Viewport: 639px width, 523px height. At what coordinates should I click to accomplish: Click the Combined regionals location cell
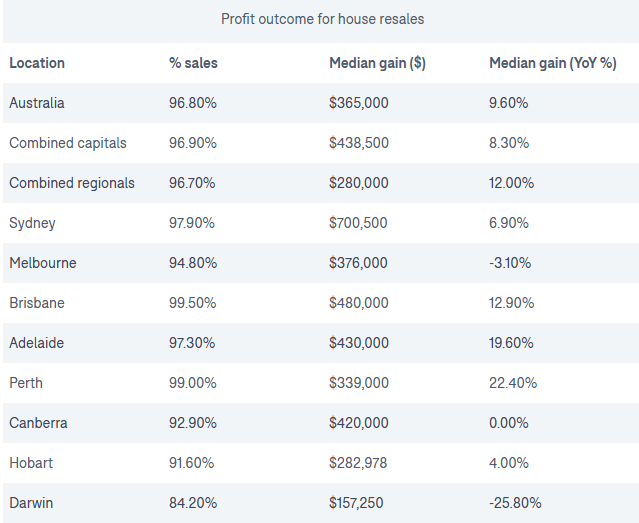72,183
